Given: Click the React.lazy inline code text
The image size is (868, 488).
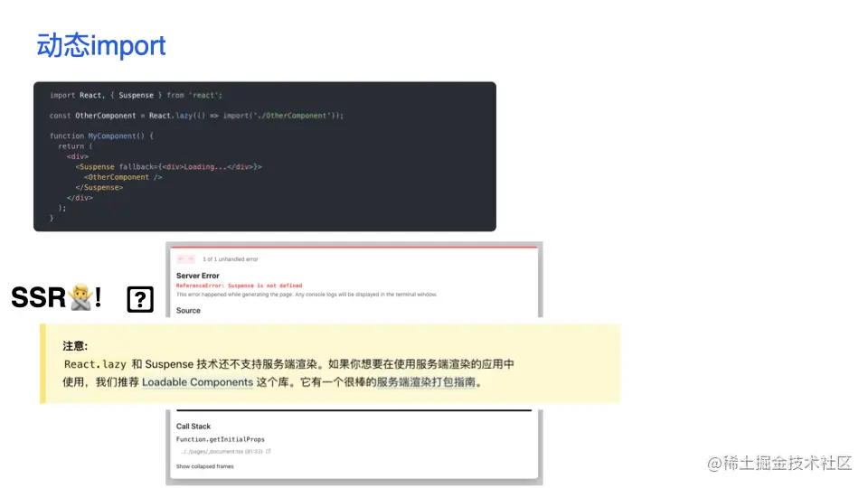Looking at the screenshot, I should click(95, 364).
